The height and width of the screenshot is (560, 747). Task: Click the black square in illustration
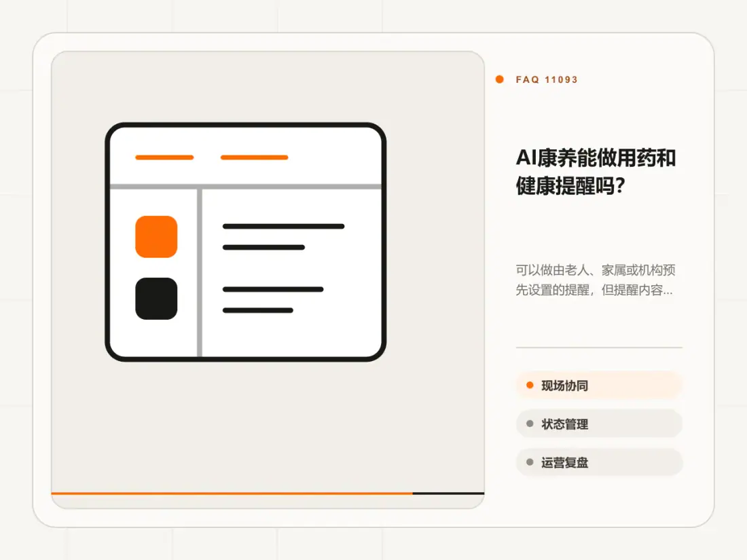click(x=156, y=299)
